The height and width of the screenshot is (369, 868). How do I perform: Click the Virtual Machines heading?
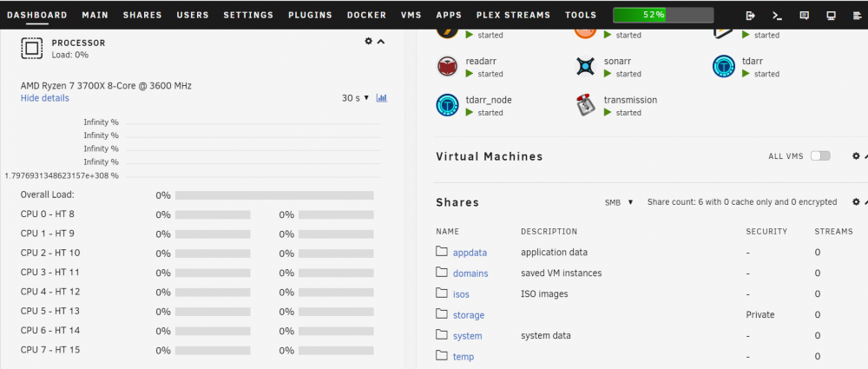(x=490, y=156)
